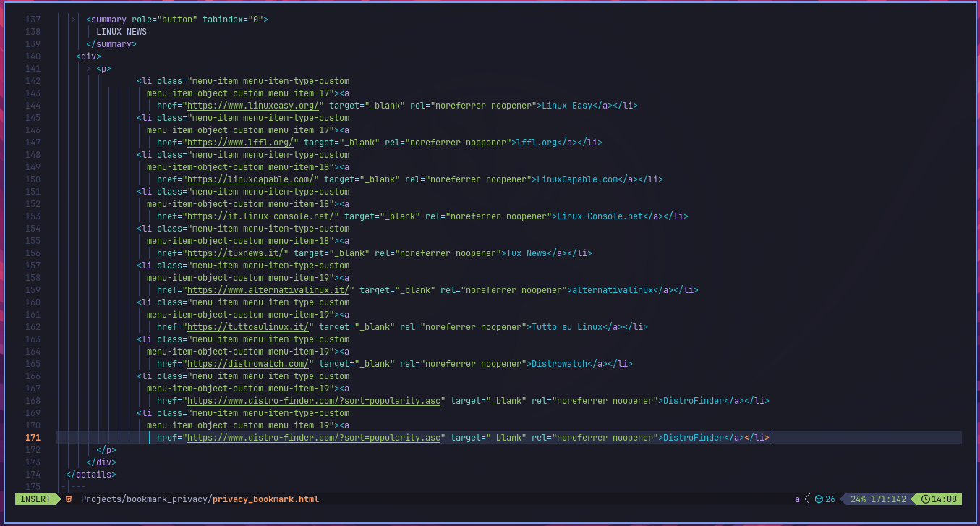Click the <li tag on line 157

pyautogui.click(x=144, y=266)
